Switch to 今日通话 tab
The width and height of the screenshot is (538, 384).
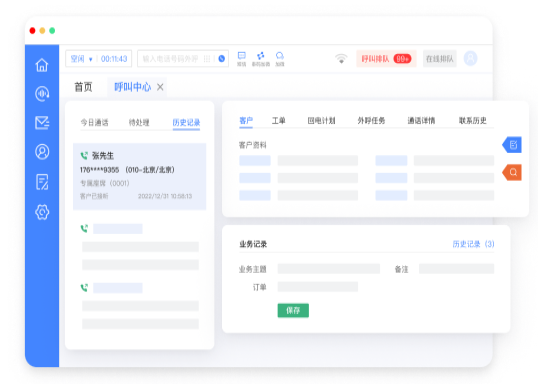pyautogui.click(x=94, y=123)
